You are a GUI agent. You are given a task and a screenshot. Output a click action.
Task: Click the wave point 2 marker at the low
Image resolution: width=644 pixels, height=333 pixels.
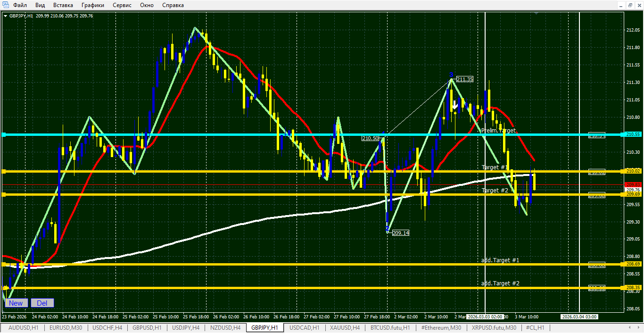pos(388,228)
